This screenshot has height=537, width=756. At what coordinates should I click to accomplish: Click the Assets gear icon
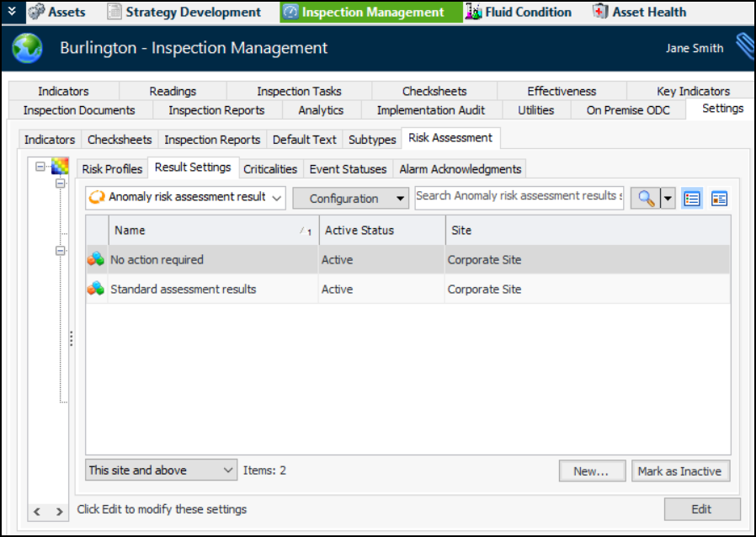(36, 12)
